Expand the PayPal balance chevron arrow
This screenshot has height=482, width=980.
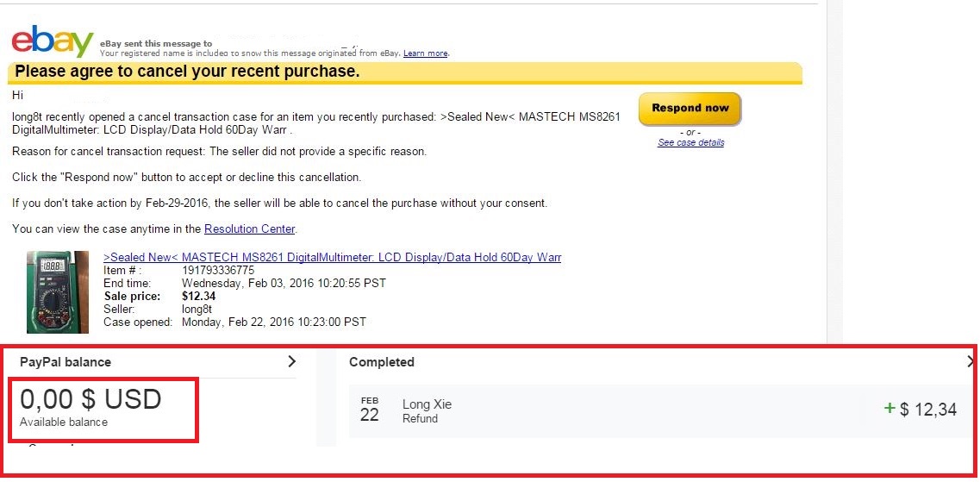291,362
